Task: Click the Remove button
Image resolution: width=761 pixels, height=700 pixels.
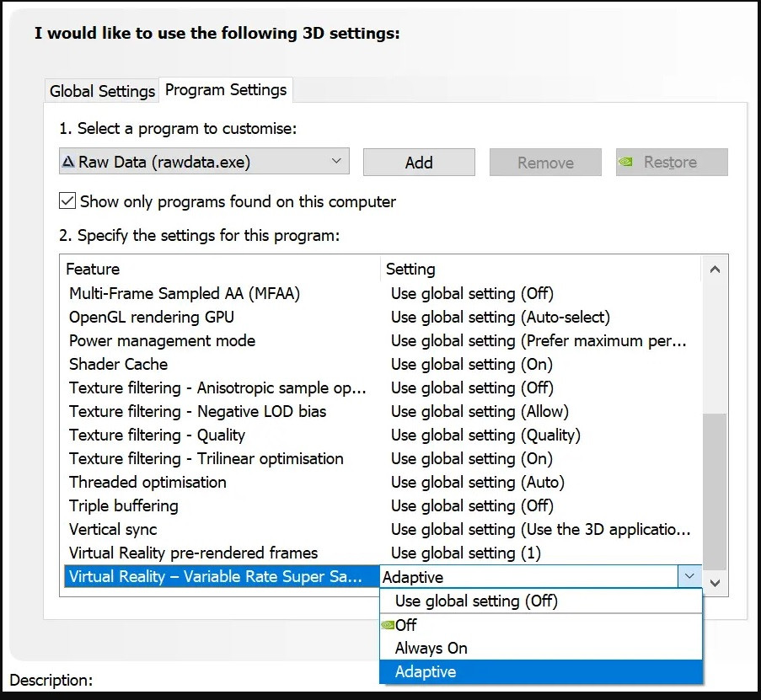Action: coord(545,163)
